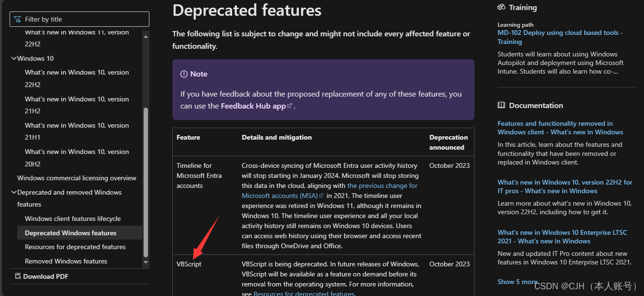Click the Documentation book icon
This screenshot has width=644, height=296.
[500, 105]
